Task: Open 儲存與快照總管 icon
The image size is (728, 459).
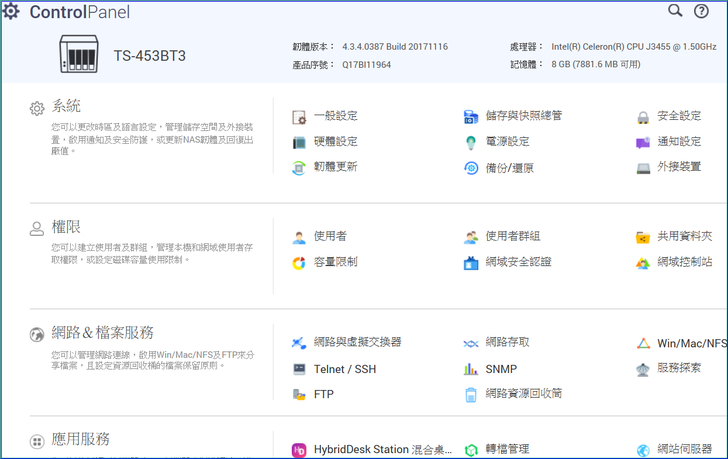Action: 471,117
